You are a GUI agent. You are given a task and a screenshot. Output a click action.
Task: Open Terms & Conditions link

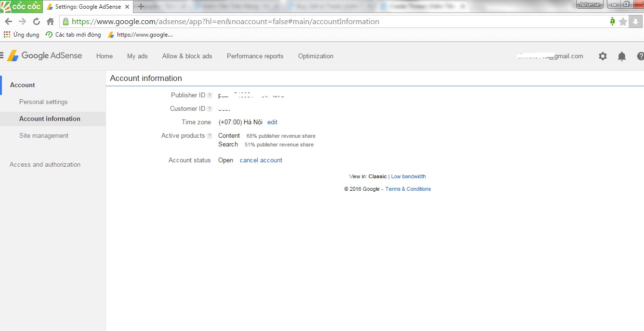click(408, 189)
